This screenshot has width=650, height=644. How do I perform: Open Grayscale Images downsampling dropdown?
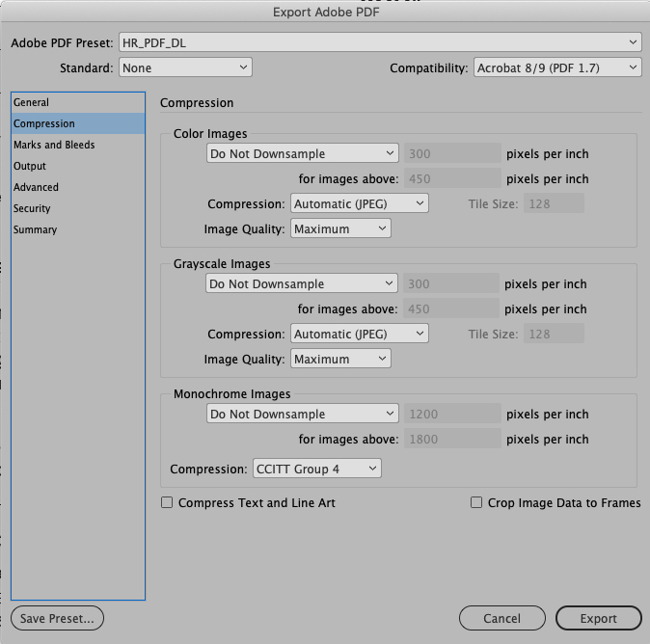point(302,283)
